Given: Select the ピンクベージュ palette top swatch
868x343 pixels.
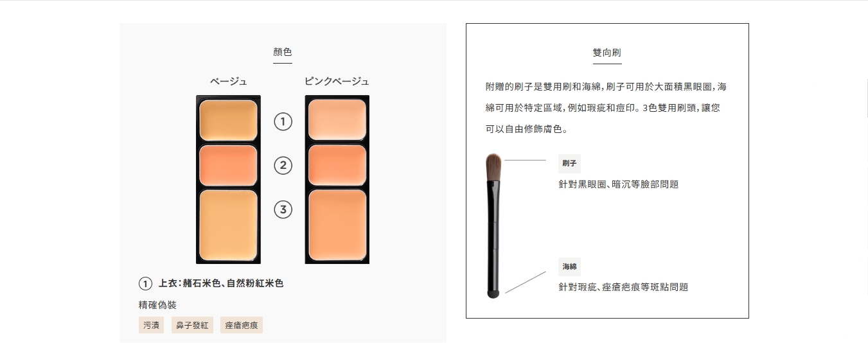Looking at the screenshot, I should (x=337, y=120).
